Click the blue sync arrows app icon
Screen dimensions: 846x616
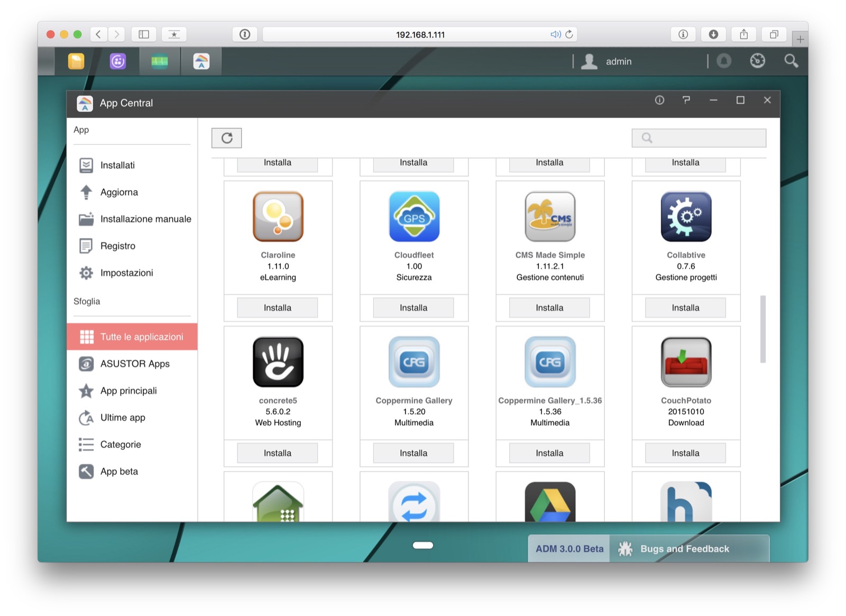[414, 501]
